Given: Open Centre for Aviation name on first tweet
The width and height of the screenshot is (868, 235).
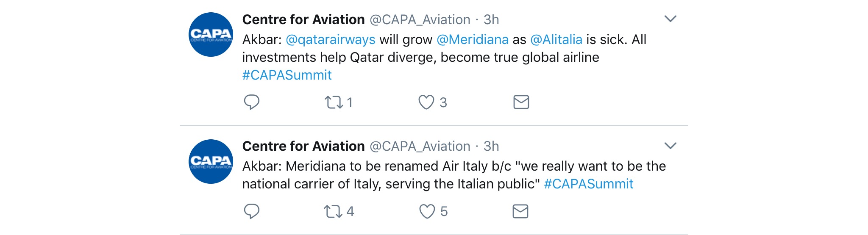Looking at the screenshot, I should pyautogui.click(x=303, y=19).
